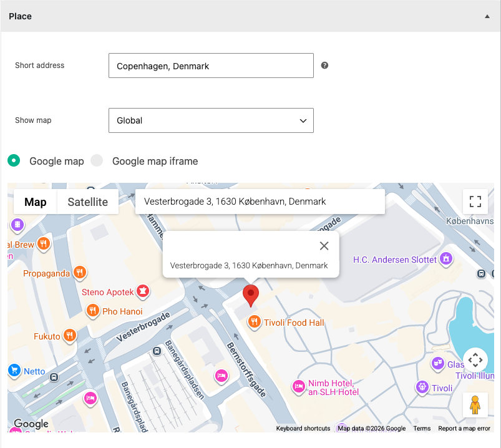501x448 pixels.
Task: Click the Netto shopping cart marker
Action: (x=14, y=371)
